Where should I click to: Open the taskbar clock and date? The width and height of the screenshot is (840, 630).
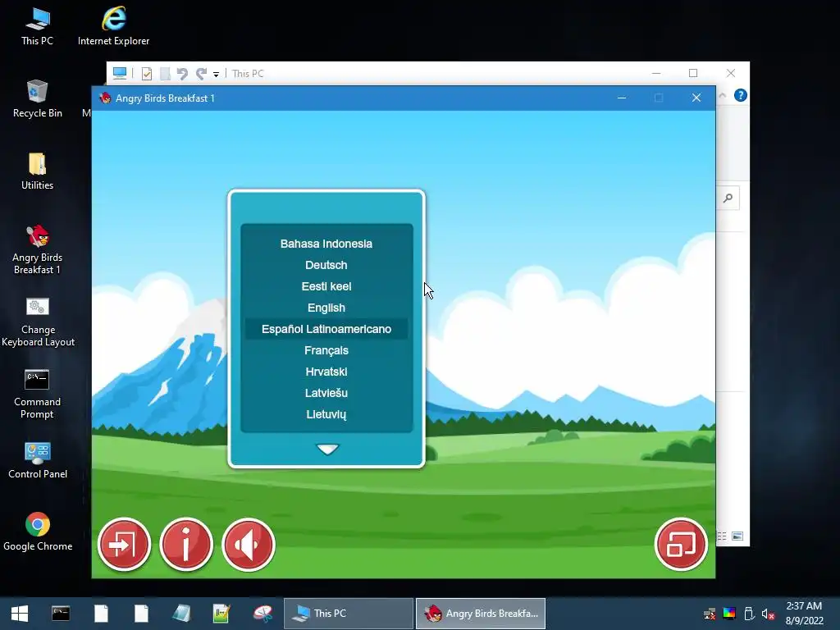pos(804,614)
